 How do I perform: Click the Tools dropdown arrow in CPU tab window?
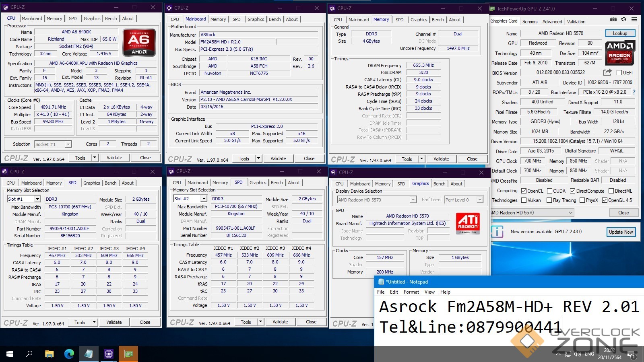(95, 158)
